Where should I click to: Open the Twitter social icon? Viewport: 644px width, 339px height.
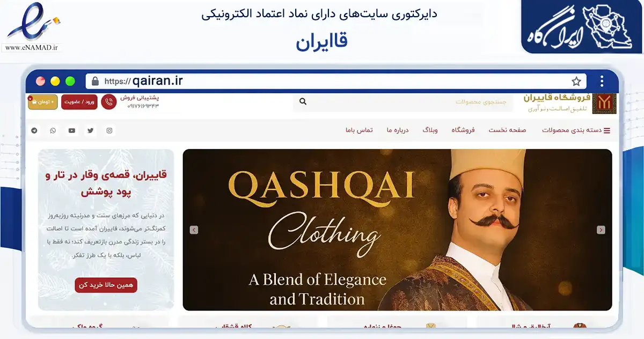pyautogui.click(x=91, y=130)
